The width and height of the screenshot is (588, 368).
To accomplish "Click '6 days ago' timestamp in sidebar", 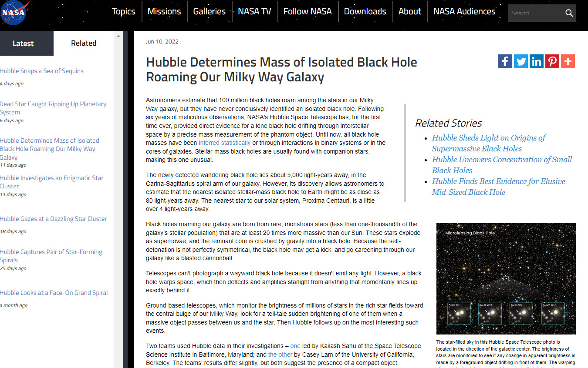I will click(12, 120).
